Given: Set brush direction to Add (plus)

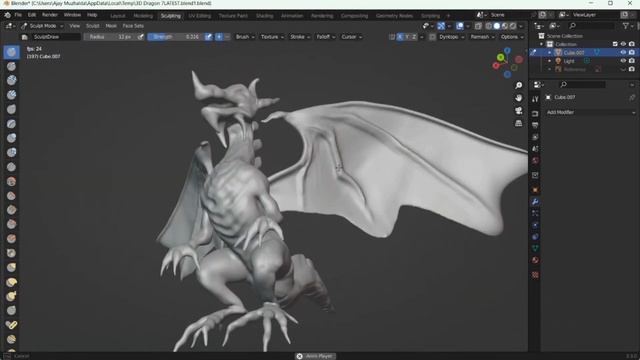Looking at the screenshot, I should (219, 37).
